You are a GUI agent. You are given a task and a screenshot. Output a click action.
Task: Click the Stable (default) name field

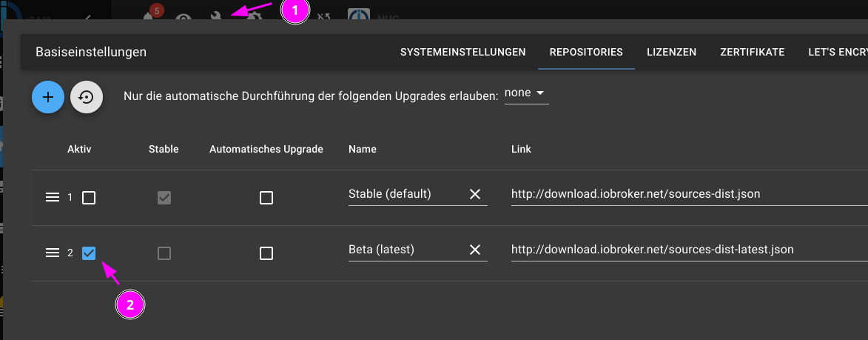point(406,194)
